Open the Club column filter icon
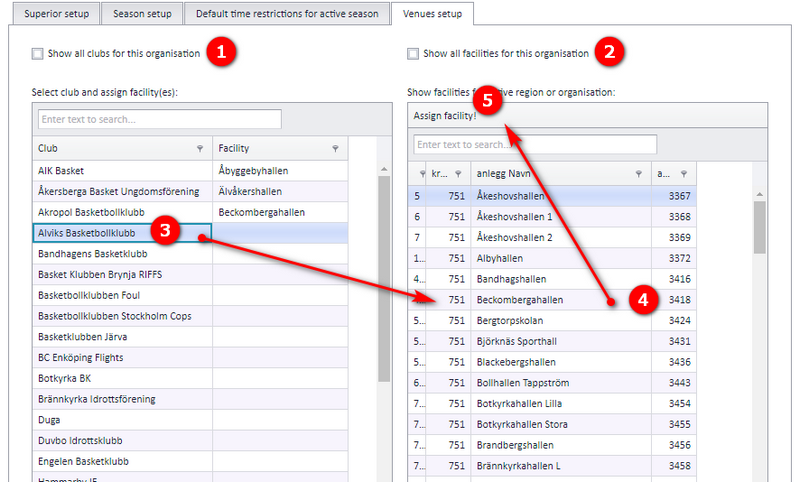 (200, 148)
